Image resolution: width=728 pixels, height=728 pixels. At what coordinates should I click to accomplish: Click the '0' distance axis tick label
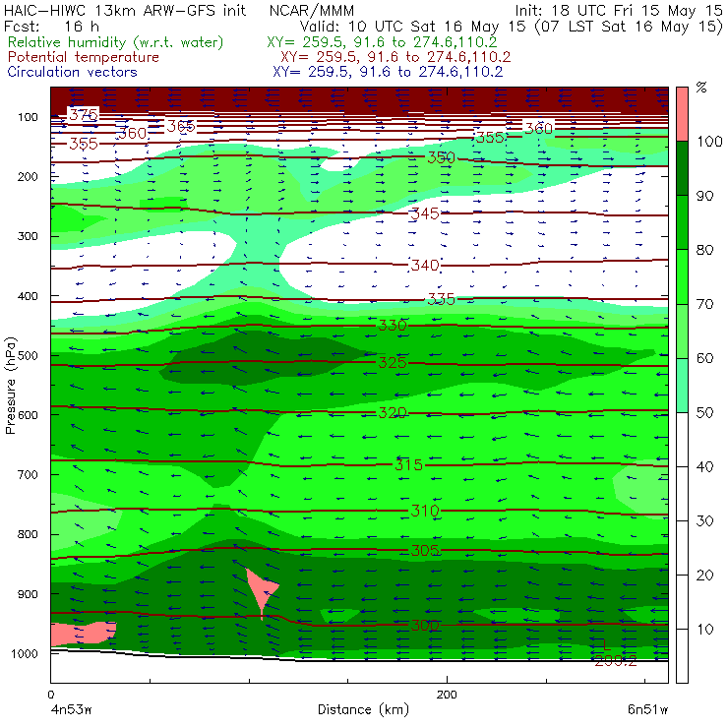click(50, 695)
